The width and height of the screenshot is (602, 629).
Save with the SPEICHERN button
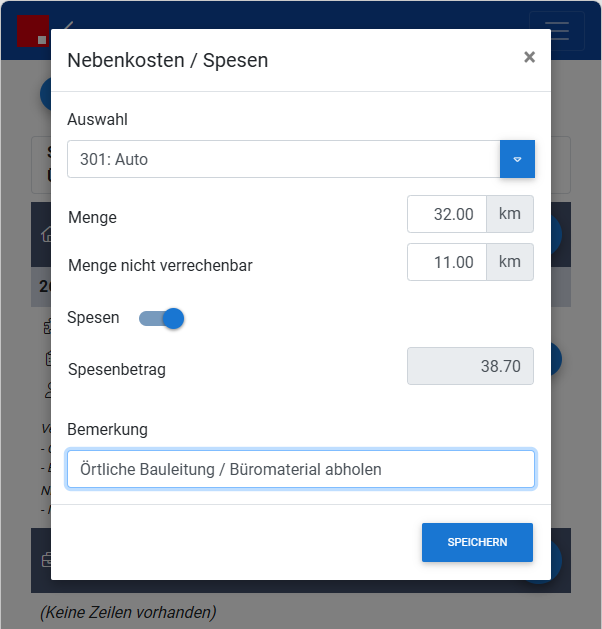(477, 542)
